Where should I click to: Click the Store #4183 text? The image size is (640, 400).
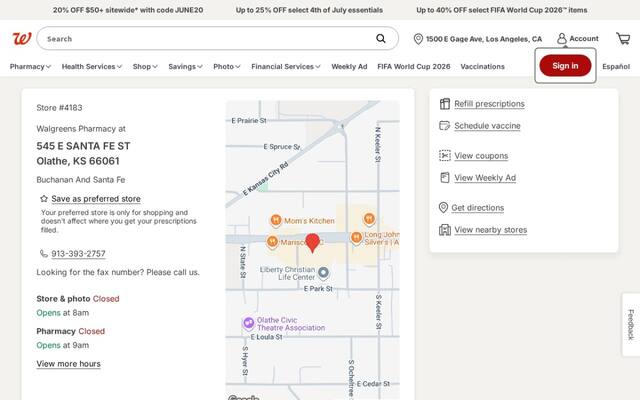(x=59, y=108)
